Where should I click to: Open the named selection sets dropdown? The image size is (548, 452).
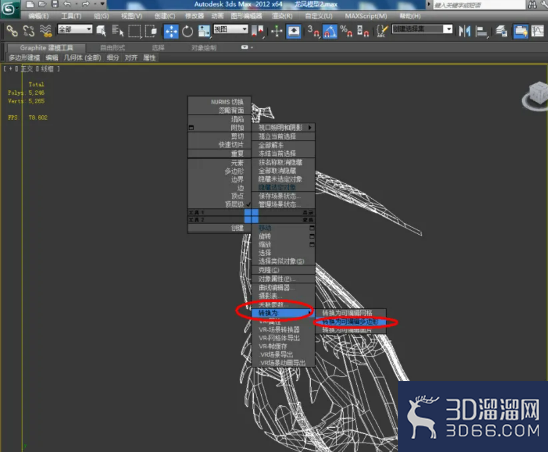(x=422, y=29)
